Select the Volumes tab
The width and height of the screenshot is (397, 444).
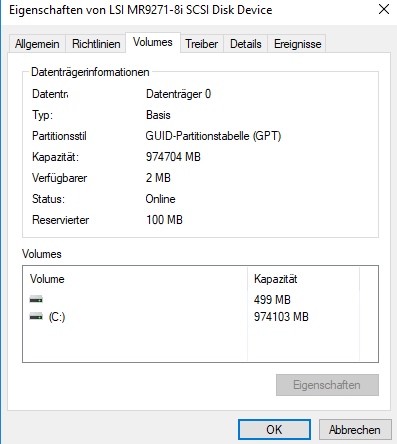(153, 42)
